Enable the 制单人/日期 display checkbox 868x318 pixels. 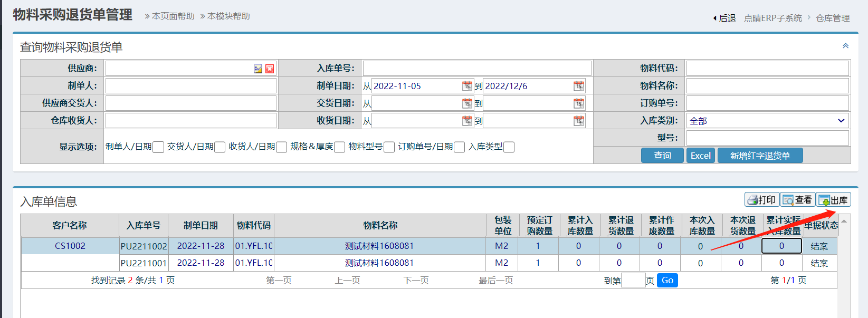click(158, 147)
